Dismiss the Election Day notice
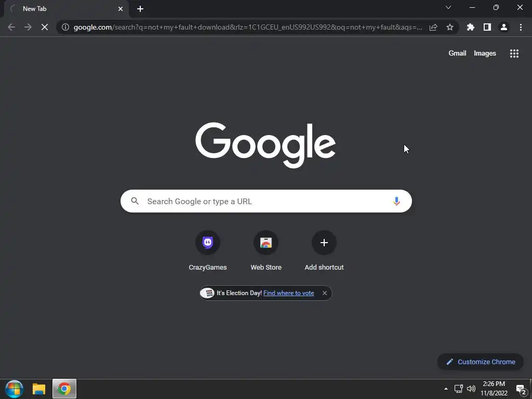The image size is (532, 399). [325, 293]
